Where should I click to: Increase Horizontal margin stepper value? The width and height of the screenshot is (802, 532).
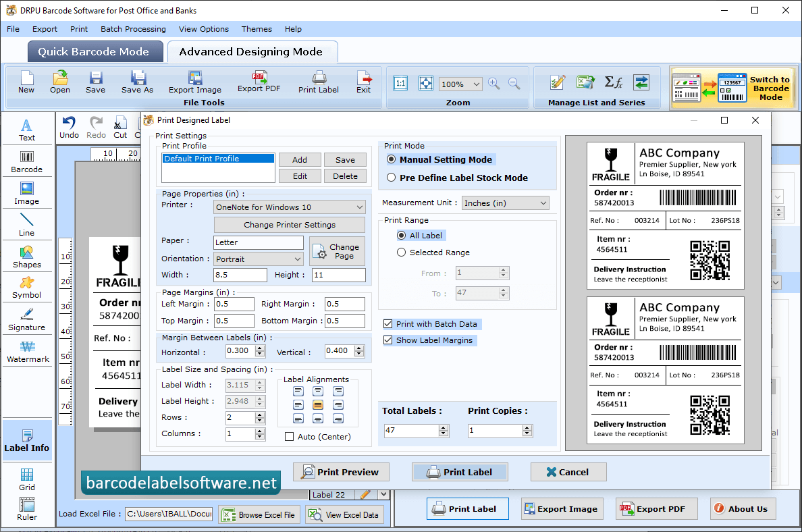(261, 348)
